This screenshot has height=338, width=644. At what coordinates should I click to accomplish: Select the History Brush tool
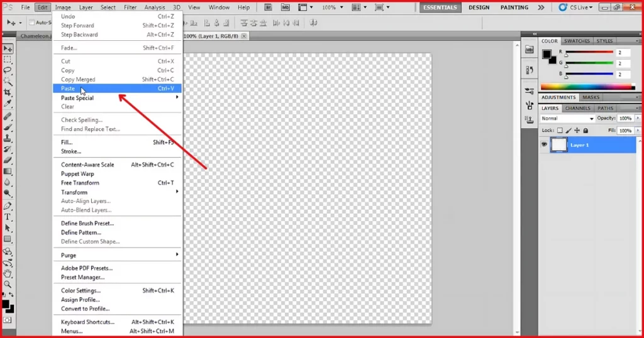[x=8, y=150]
